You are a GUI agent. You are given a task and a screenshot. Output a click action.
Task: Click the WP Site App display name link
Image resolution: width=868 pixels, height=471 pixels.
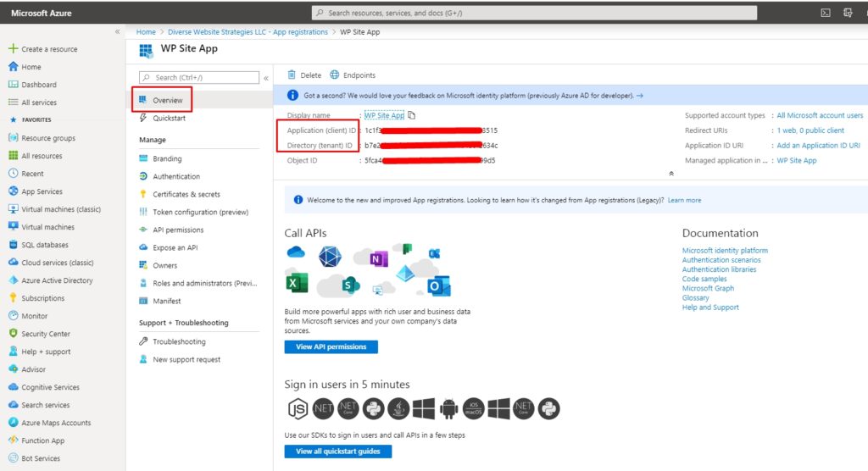coord(384,115)
